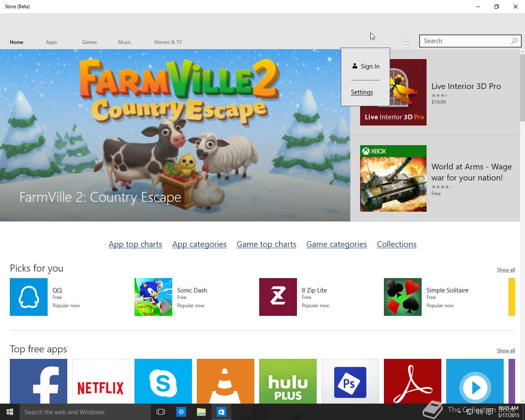Open the Game top charts link

click(267, 244)
